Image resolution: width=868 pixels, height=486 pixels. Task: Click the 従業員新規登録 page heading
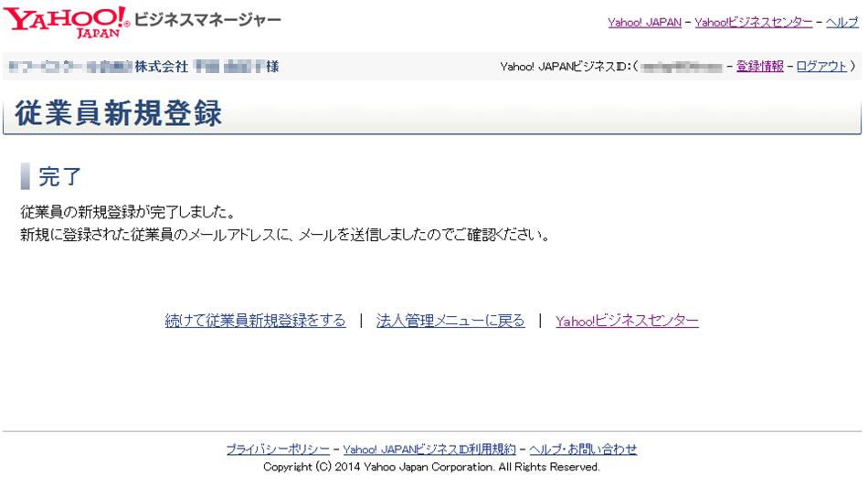[118, 114]
